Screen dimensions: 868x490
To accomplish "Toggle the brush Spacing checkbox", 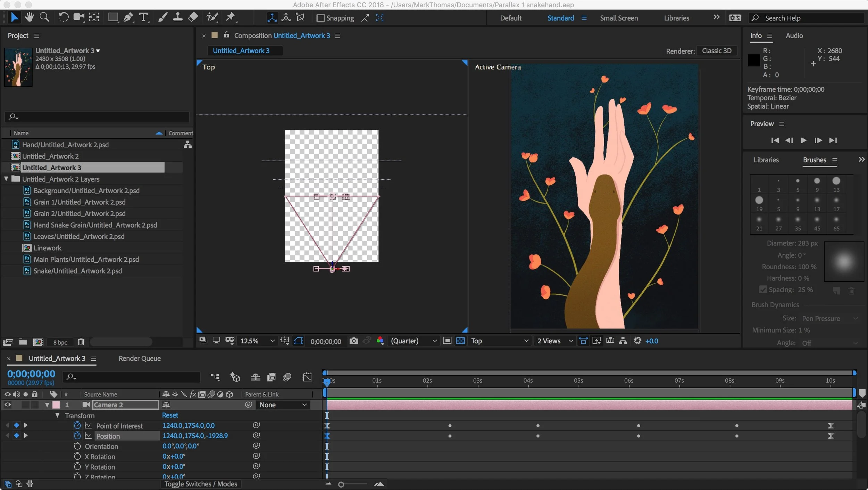I will [763, 290].
